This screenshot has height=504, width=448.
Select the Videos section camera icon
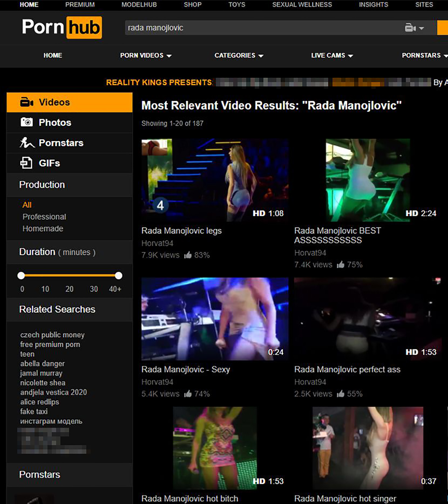point(26,102)
